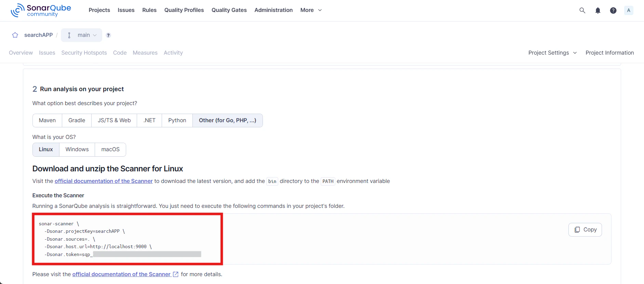Viewport: 644px width, 284px height.
Task: Open the notifications bell icon
Action: tap(598, 10)
